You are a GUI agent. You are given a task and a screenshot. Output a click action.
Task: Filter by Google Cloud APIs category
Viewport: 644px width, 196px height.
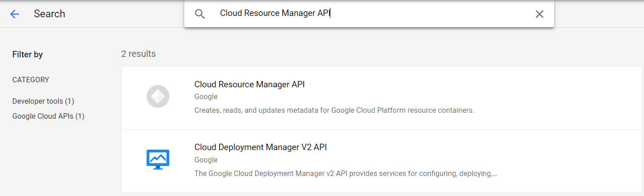(48, 116)
